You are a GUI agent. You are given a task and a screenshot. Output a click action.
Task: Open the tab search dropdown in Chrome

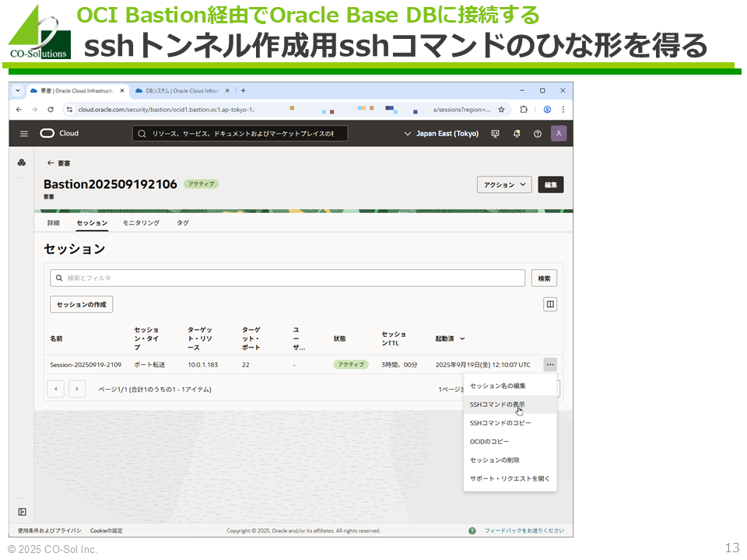tap(18, 90)
